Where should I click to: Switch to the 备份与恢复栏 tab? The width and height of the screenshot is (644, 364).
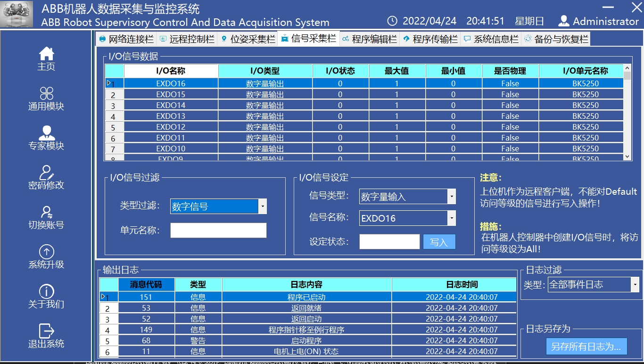click(x=555, y=39)
